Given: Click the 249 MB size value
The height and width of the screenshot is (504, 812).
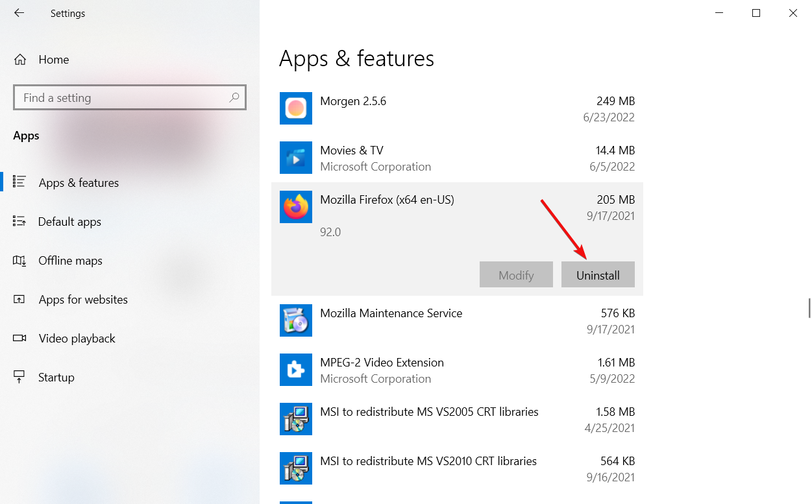Looking at the screenshot, I should [x=615, y=101].
